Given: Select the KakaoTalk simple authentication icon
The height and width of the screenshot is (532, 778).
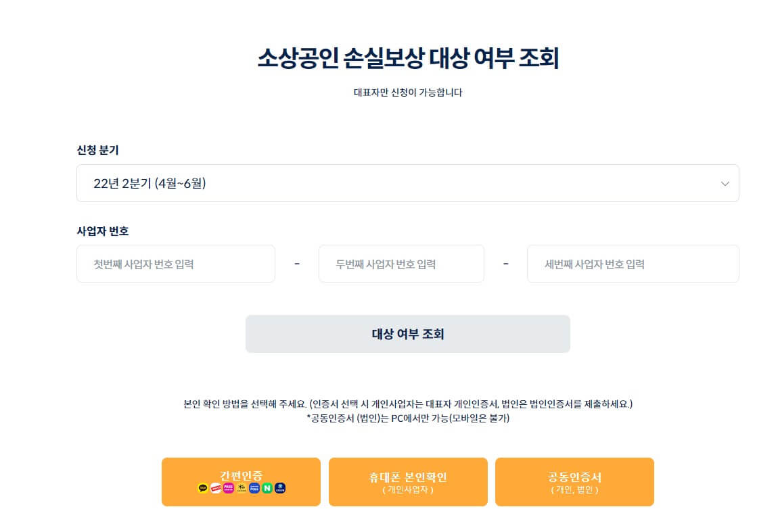Looking at the screenshot, I should 202,487.
